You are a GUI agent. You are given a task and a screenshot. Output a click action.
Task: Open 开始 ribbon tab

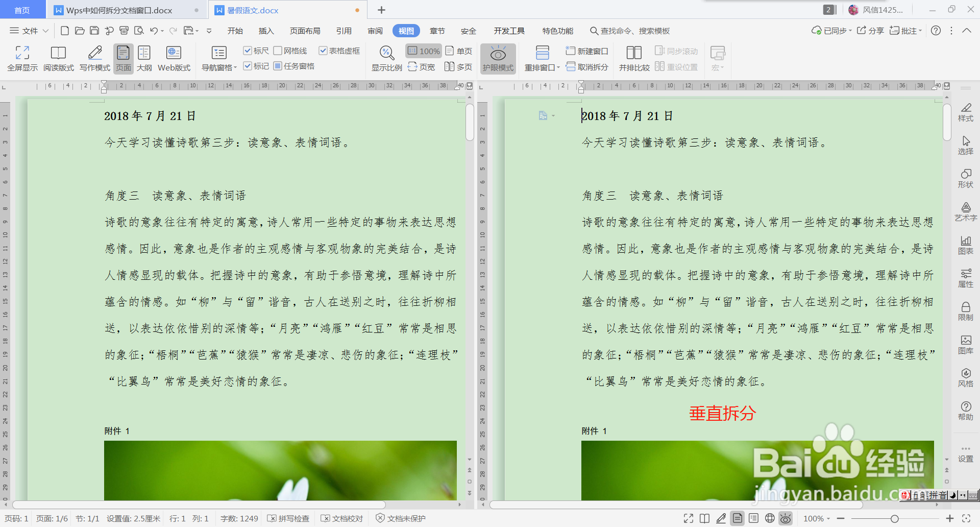(x=235, y=31)
